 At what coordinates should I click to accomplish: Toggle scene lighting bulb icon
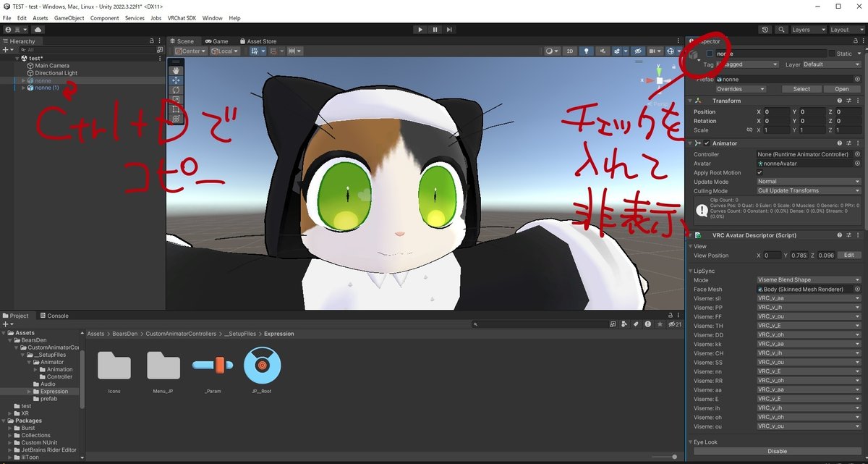586,51
